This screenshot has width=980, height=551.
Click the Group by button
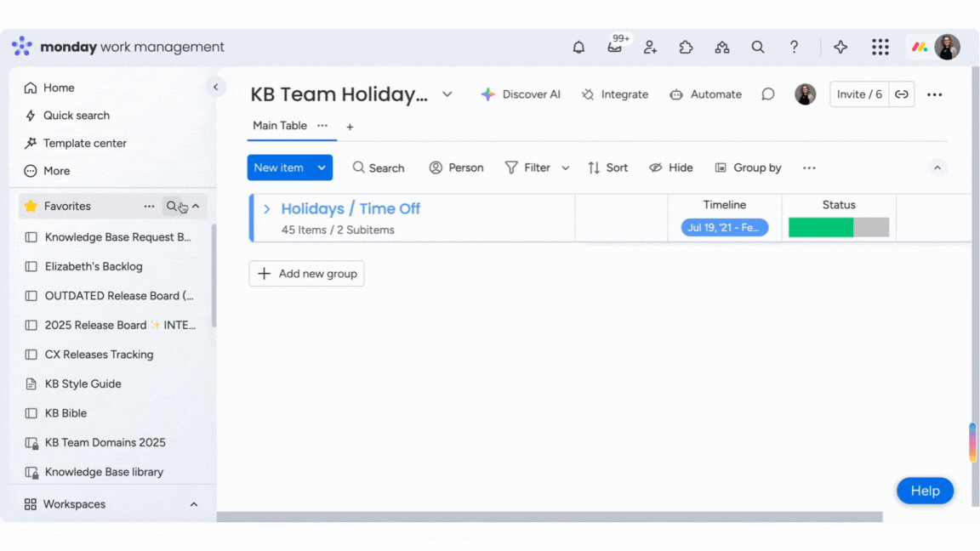[x=748, y=168]
